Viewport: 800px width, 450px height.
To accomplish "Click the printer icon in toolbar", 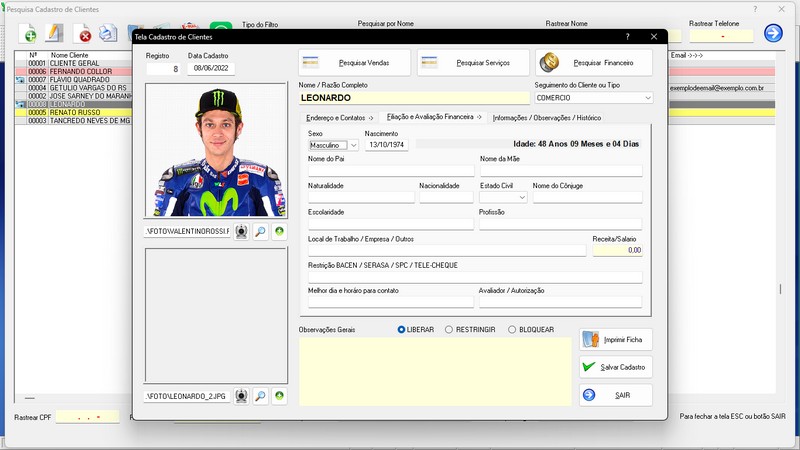I will [108, 35].
